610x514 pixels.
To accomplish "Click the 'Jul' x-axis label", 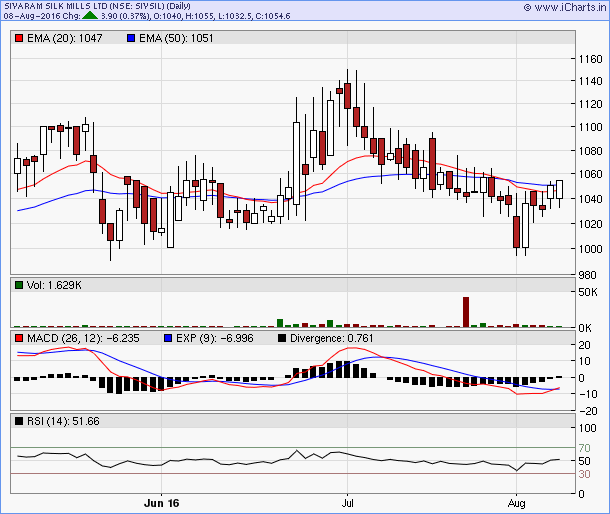I will (x=347, y=503).
